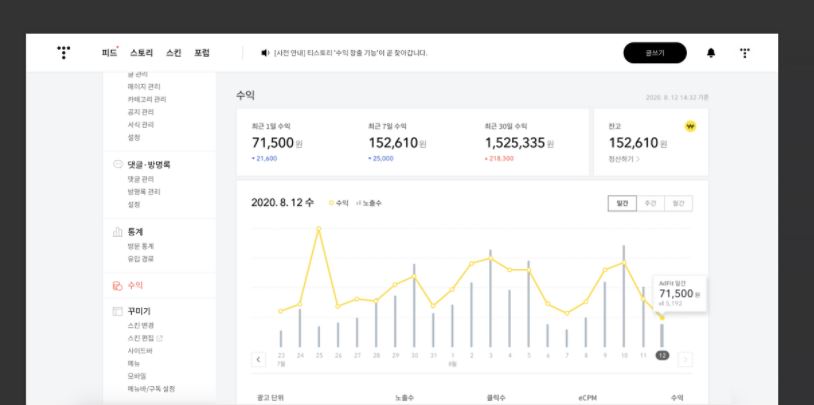
Task: Click the red 수익 sidebar icon
Action: click(x=118, y=286)
